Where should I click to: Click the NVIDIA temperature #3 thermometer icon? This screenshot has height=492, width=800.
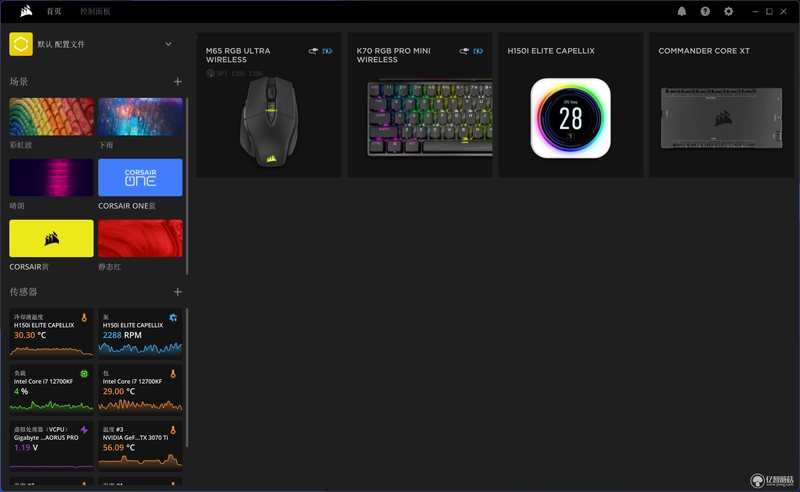coord(173,430)
